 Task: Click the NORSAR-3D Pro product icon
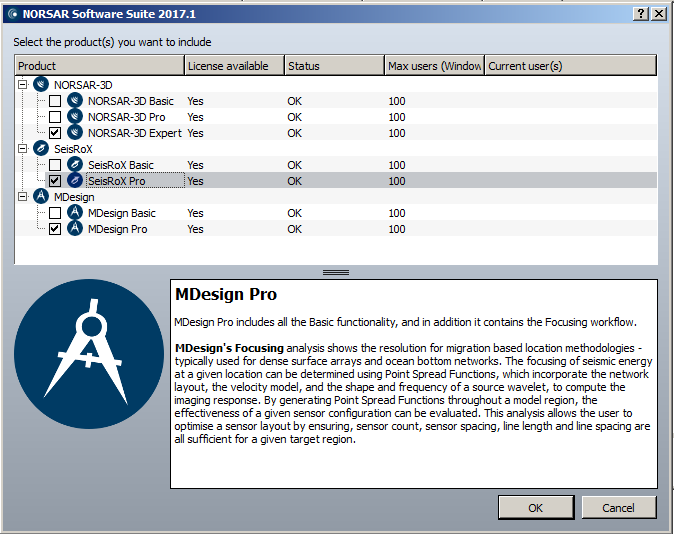(75, 117)
